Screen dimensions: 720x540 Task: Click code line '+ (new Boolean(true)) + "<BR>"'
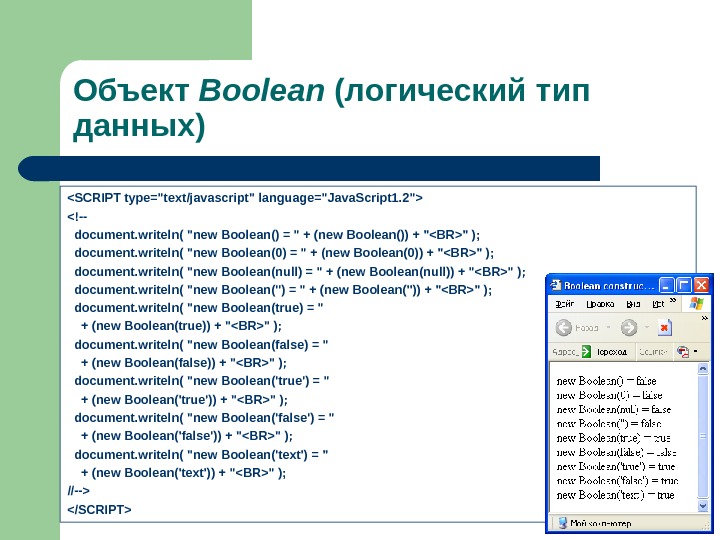[x=181, y=326]
